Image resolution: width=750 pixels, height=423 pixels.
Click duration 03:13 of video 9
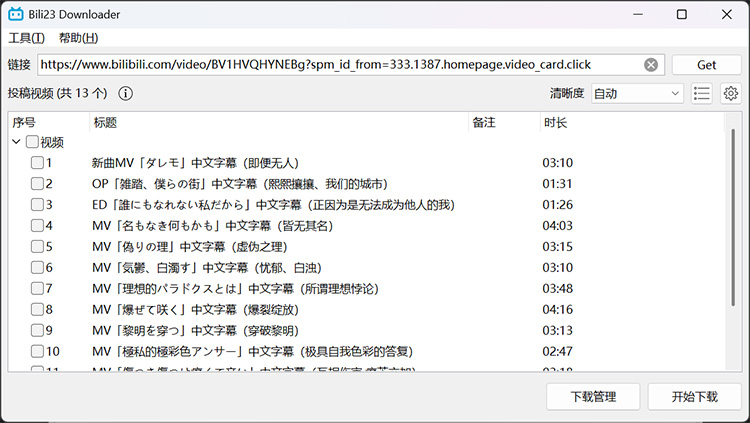tap(557, 330)
